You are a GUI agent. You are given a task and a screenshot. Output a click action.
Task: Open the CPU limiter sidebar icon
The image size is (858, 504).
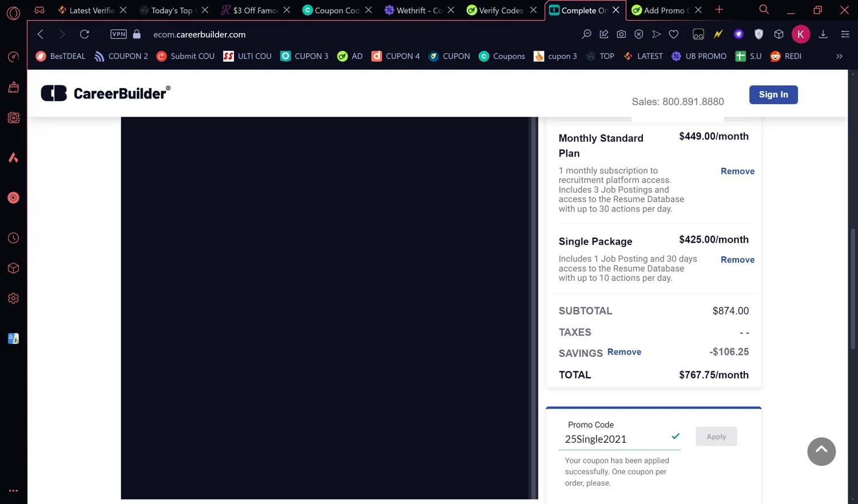click(x=13, y=118)
